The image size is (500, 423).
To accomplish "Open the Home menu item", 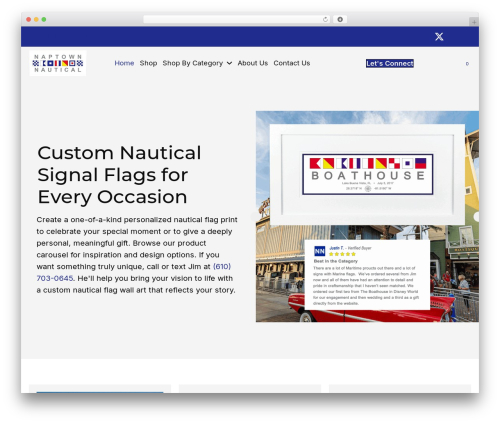I will click(x=124, y=63).
